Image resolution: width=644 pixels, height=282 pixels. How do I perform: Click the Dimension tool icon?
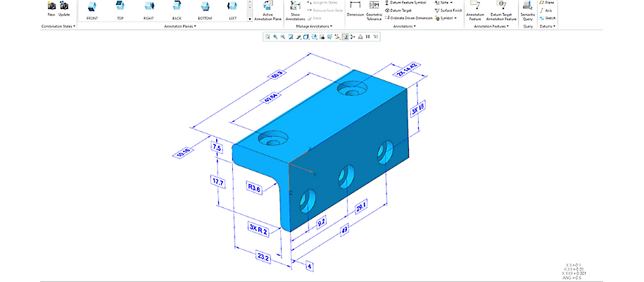coord(355,8)
